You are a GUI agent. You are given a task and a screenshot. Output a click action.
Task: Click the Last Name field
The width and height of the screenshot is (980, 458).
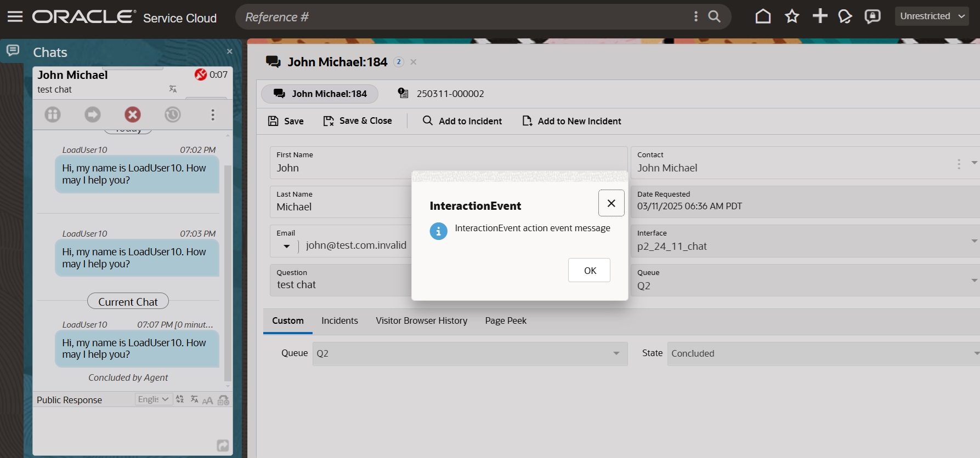[x=340, y=202]
